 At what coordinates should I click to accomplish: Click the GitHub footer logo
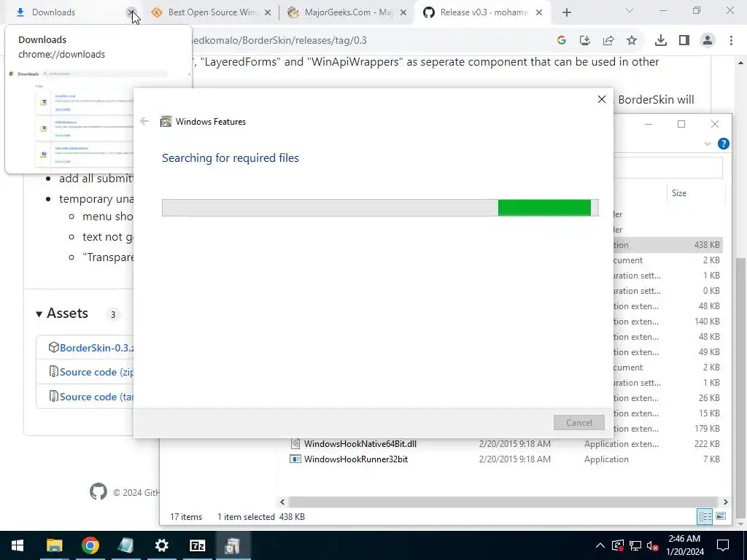coord(98,492)
